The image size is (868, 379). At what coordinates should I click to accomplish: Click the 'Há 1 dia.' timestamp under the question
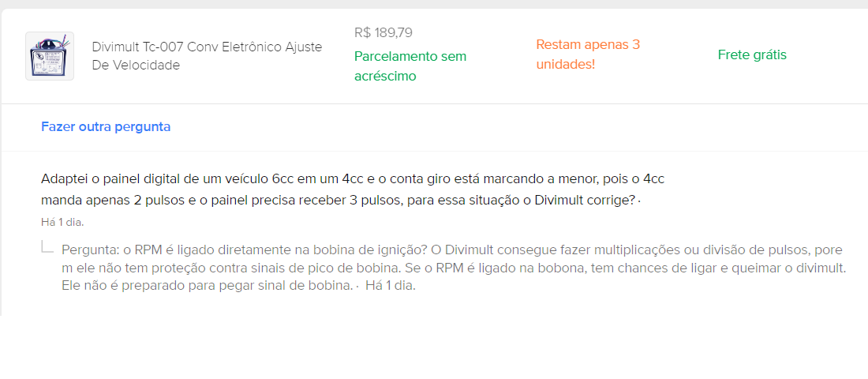pos(62,222)
